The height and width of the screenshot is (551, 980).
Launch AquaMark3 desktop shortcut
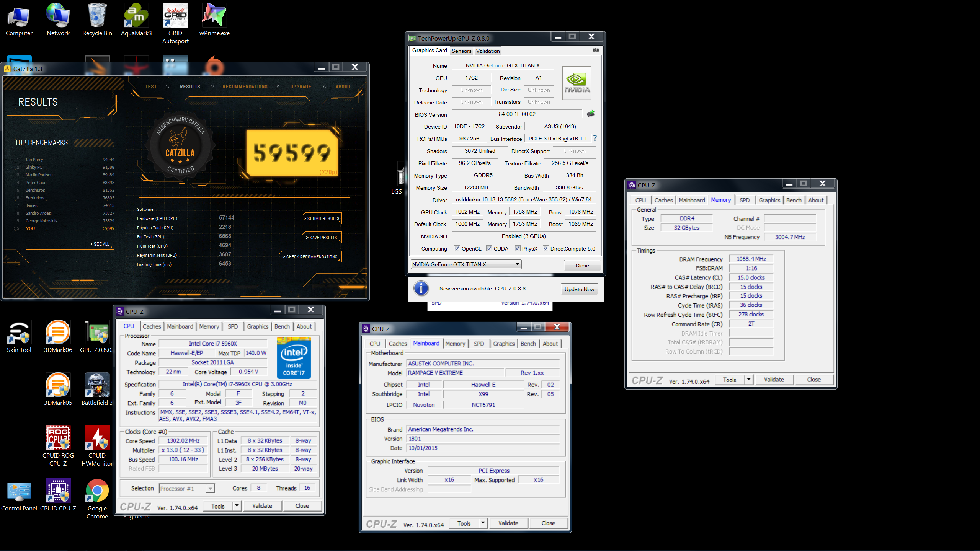[136, 20]
